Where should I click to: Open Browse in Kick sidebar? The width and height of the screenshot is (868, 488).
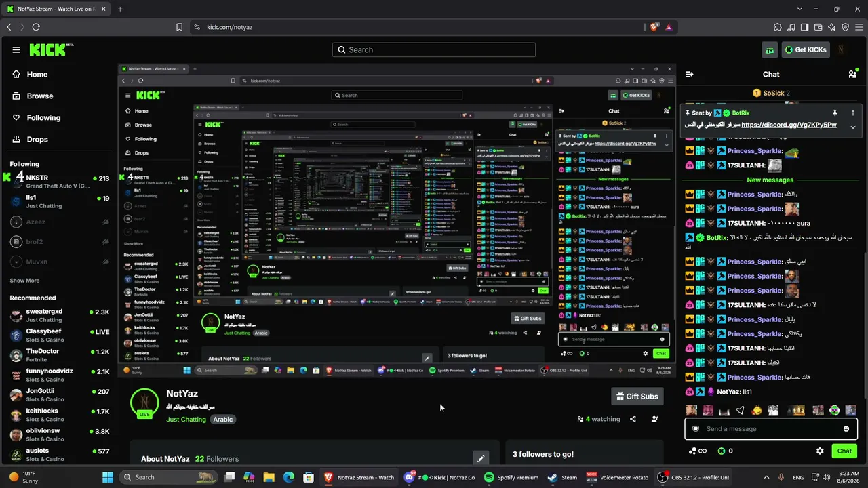coord(33,96)
